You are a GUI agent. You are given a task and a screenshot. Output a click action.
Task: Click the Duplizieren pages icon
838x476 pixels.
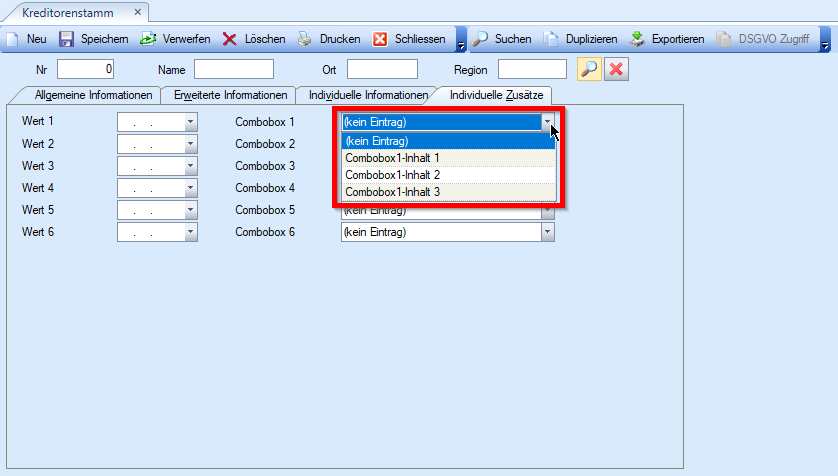tap(551, 39)
